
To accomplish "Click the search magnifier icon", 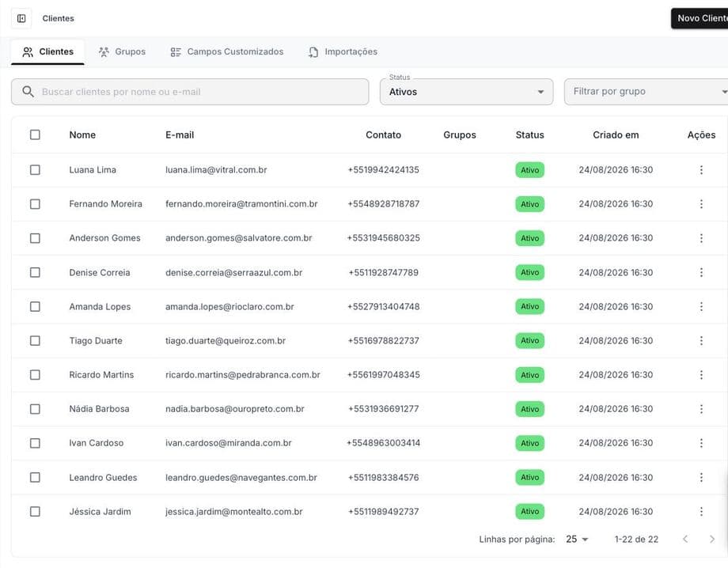I will (x=28, y=92).
